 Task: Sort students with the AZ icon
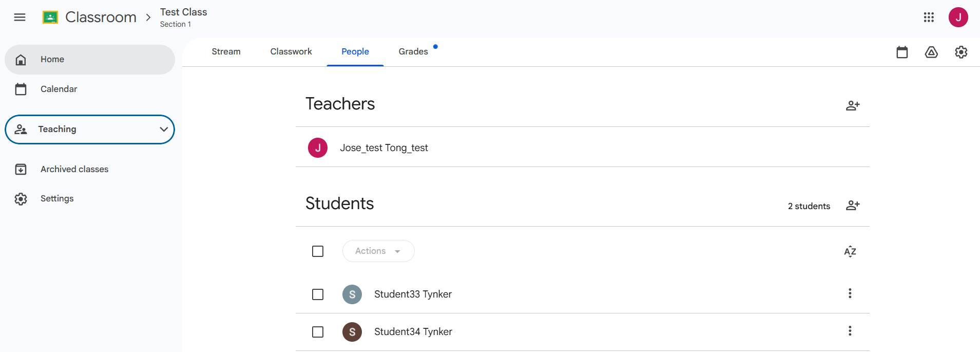pyautogui.click(x=850, y=251)
